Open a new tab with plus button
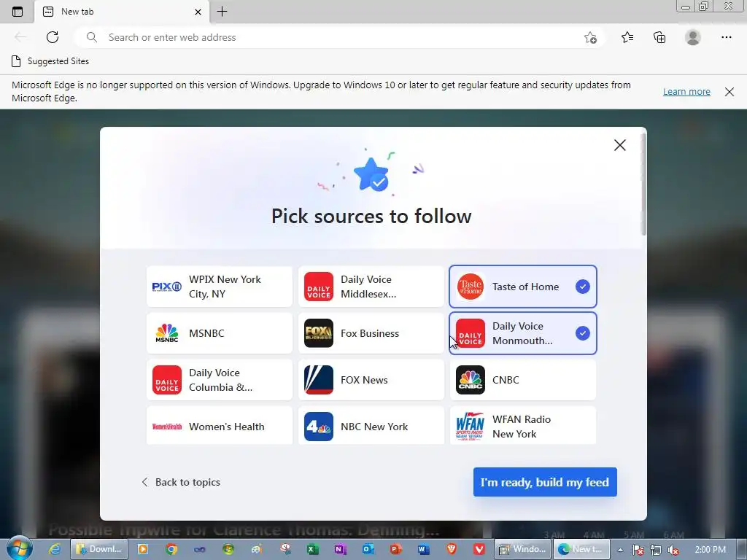This screenshot has height=560, width=747. [x=222, y=12]
